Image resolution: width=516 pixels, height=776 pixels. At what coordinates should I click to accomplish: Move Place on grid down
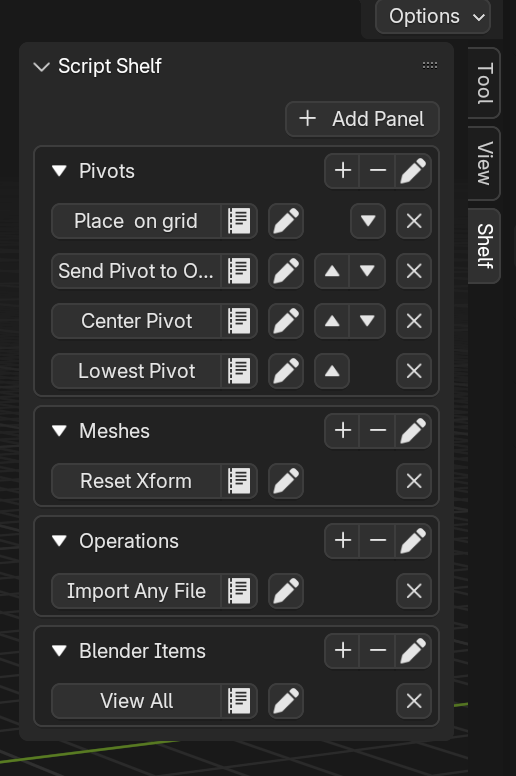pos(368,221)
